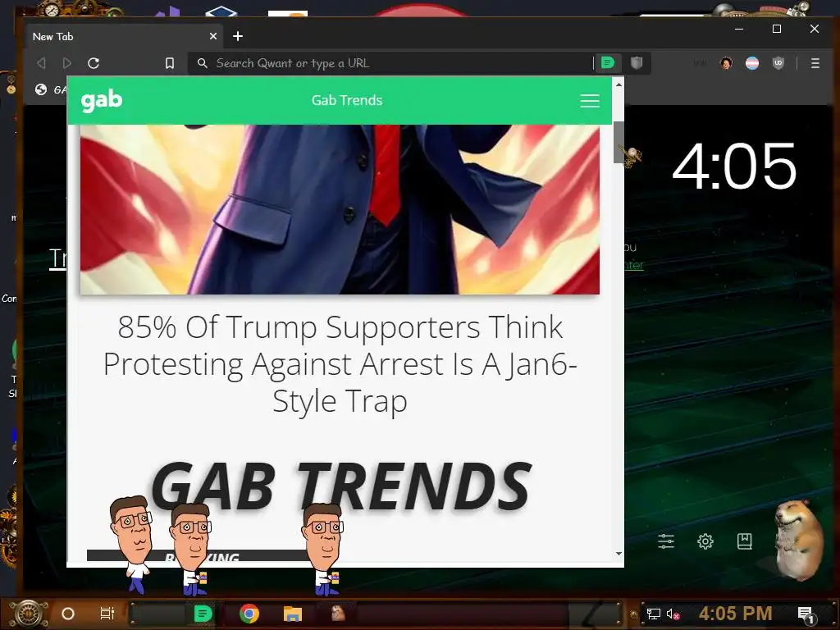Screen dimensions: 840x630
Task: Click the green Gab Trends extension icon
Action: (608, 63)
